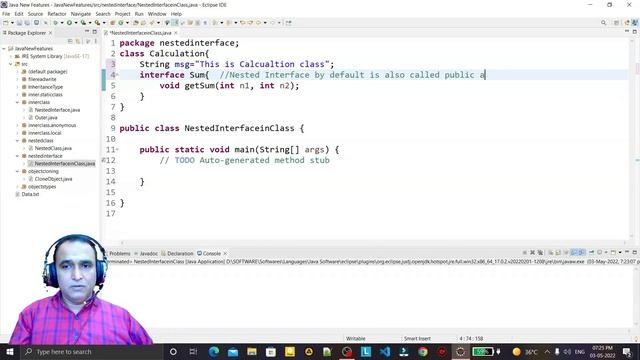Expand the filereadwrite package
Viewport: 640px width, 360px height.
click(18, 79)
